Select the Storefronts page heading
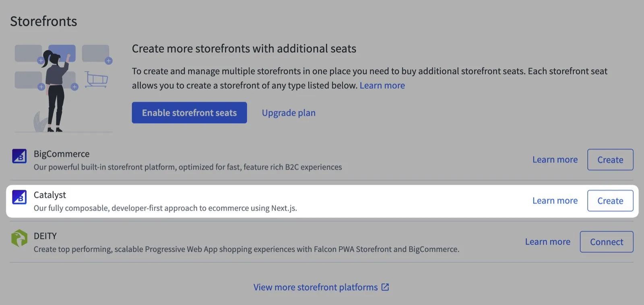 43,21
